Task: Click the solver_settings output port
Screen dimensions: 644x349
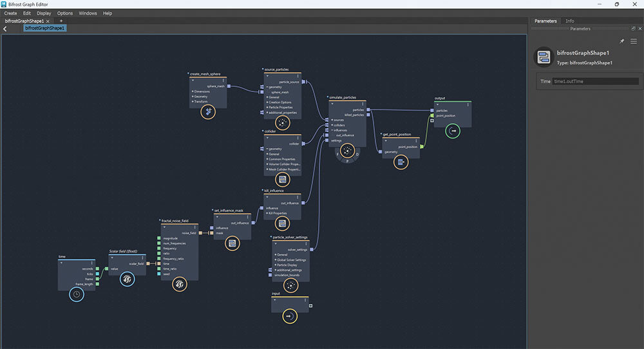Action: tap(312, 250)
